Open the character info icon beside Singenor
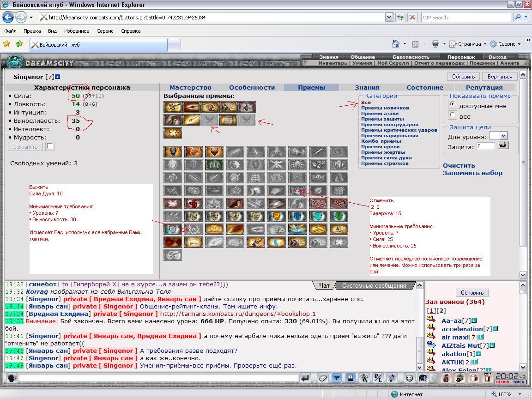 pyautogui.click(x=57, y=77)
